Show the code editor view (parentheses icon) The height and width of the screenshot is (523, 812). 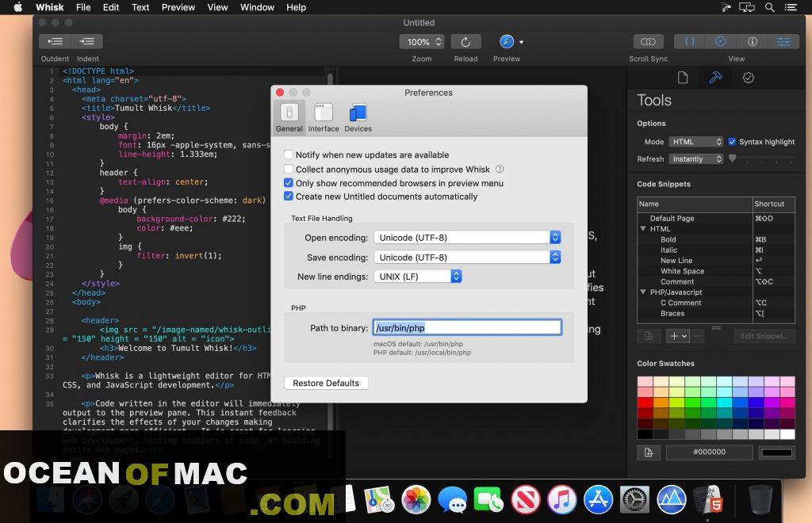pyautogui.click(x=689, y=41)
